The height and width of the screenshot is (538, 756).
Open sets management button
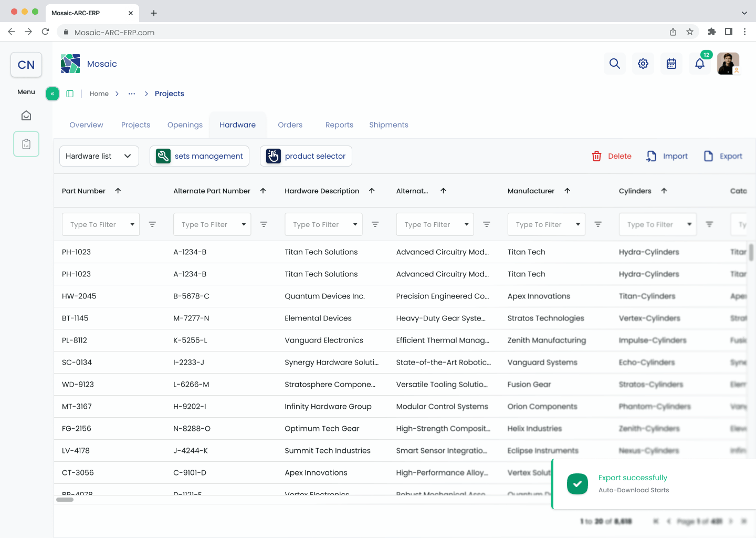[x=199, y=156]
